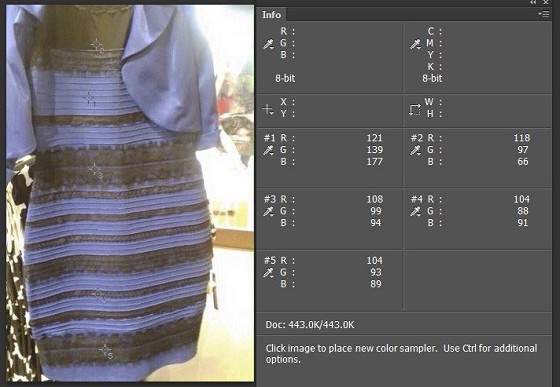The height and width of the screenshot is (387, 560).
Task: Click color sampler #4 eyedropper icon
Action: (415, 211)
